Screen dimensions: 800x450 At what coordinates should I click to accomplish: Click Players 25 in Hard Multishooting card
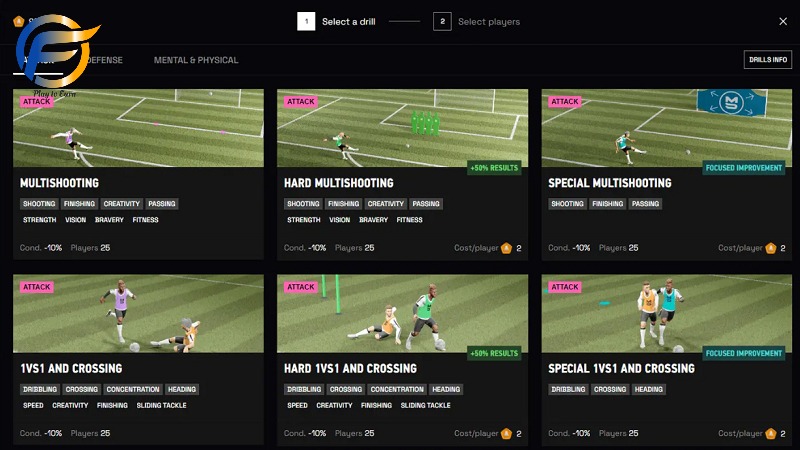click(355, 248)
